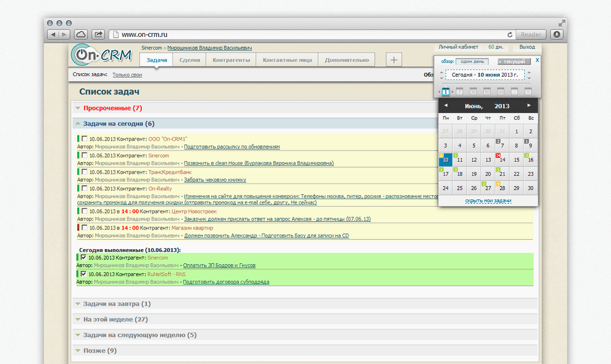Image resolution: width=611 pixels, height=364 pixels.
Task: Go forward in browser history
Action: tap(64, 35)
